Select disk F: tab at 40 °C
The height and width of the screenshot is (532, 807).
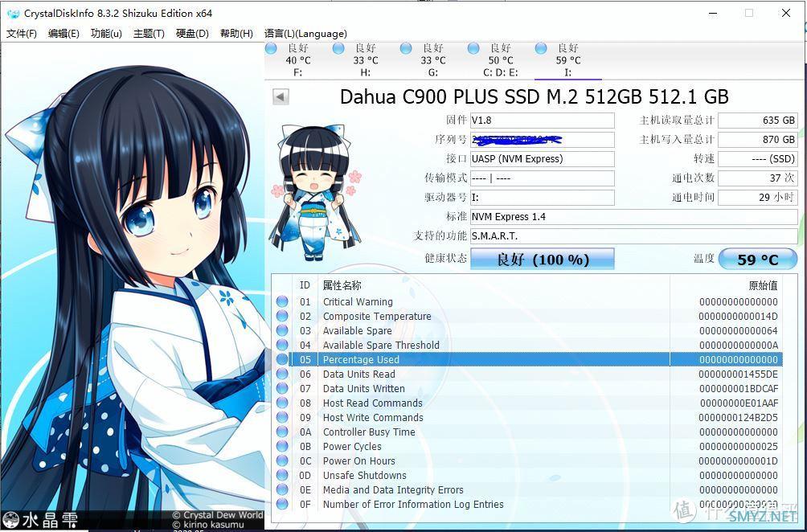(297, 60)
